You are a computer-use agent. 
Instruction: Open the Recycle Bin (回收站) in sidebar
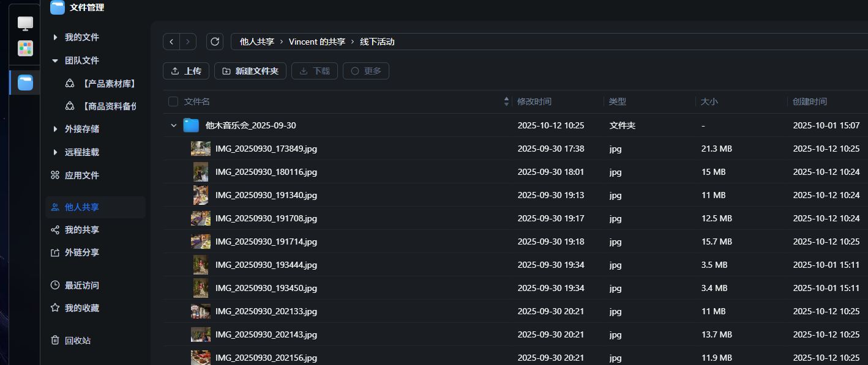77,341
